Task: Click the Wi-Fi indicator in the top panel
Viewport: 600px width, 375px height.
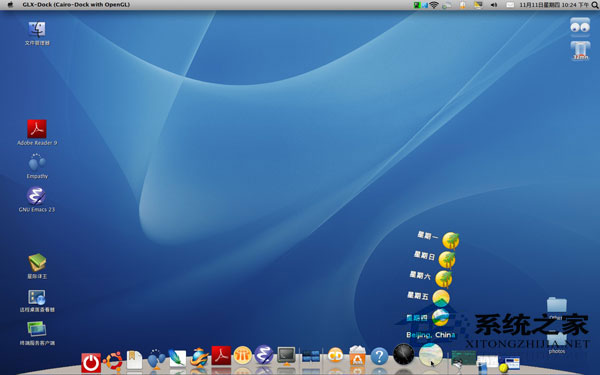Action: pyautogui.click(x=434, y=5)
